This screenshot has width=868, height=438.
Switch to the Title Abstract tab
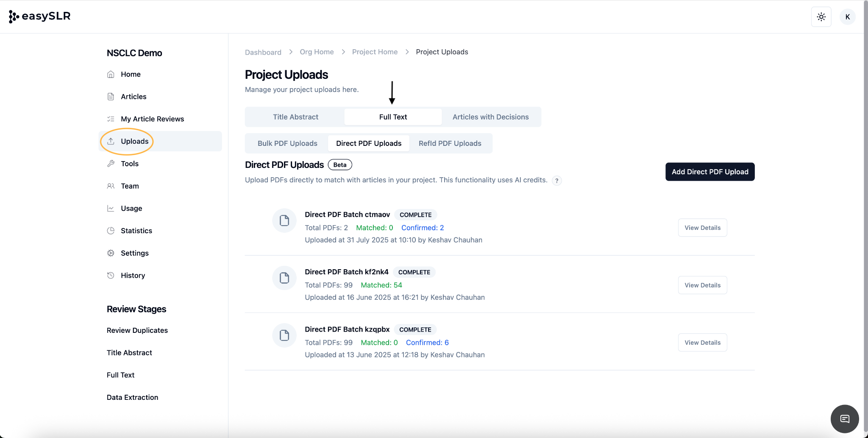[x=295, y=117]
